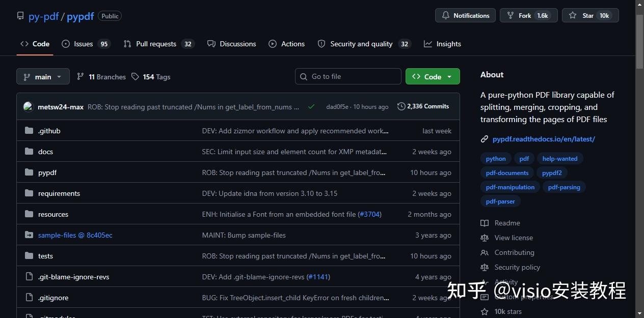The height and width of the screenshot is (318, 644).
Task: Select the python topic tag
Action: click(496, 159)
